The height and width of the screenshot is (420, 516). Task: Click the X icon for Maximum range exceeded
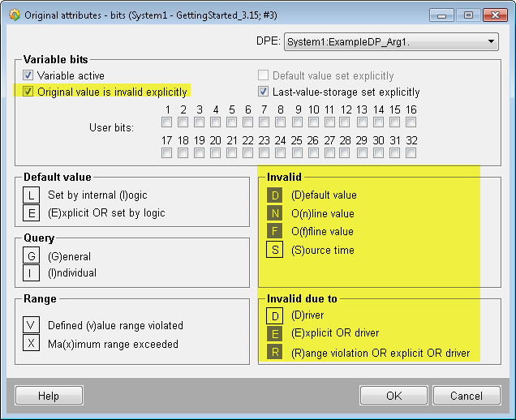32,344
